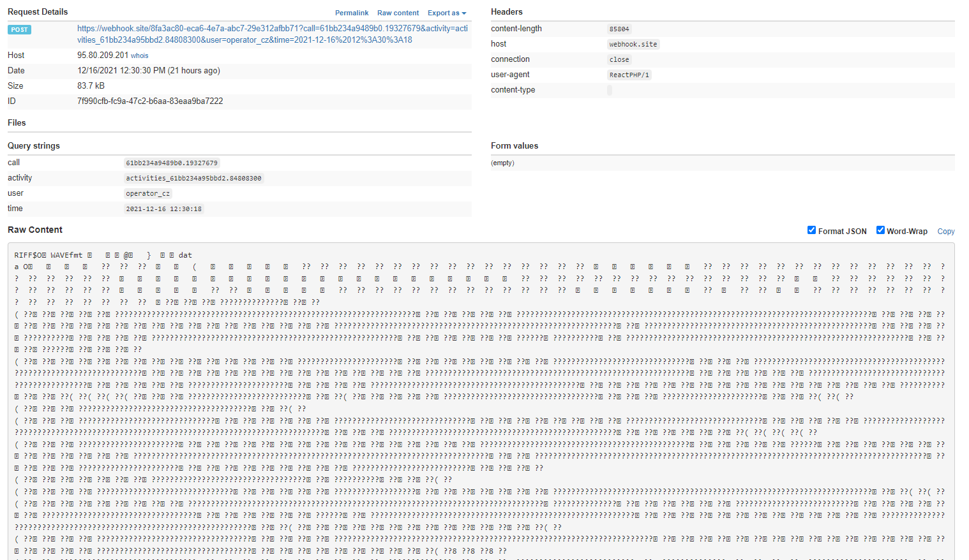Viewport: 969px width, 560px height.
Task: Copy the Raw Content to clipboard
Action: click(945, 231)
